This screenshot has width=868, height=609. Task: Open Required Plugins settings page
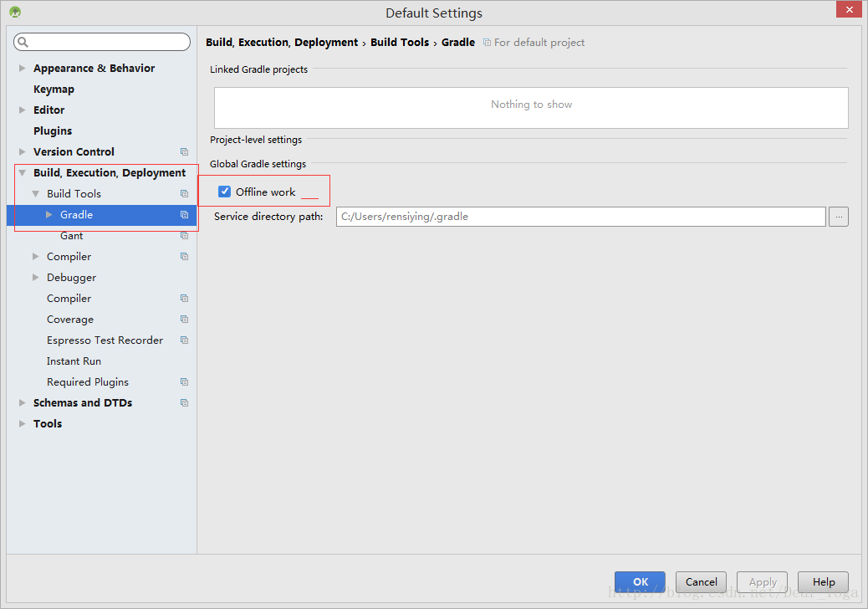pyautogui.click(x=88, y=382)
